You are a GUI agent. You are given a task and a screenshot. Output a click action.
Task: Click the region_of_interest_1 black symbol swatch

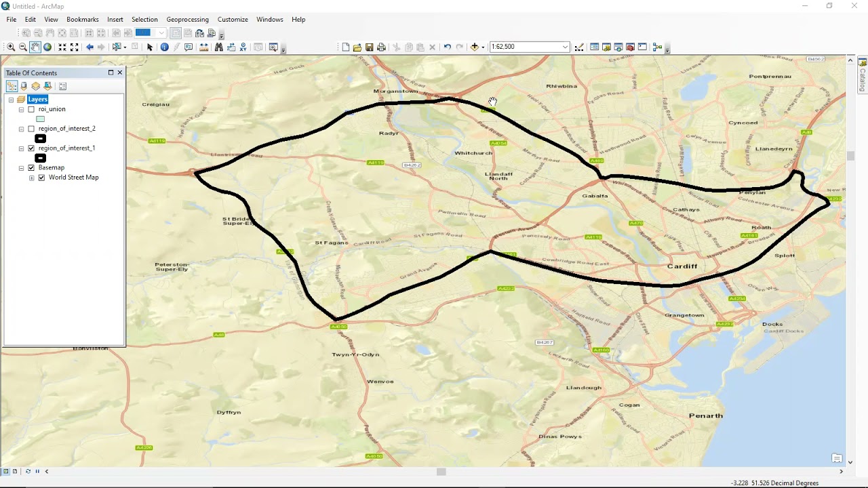41,158
